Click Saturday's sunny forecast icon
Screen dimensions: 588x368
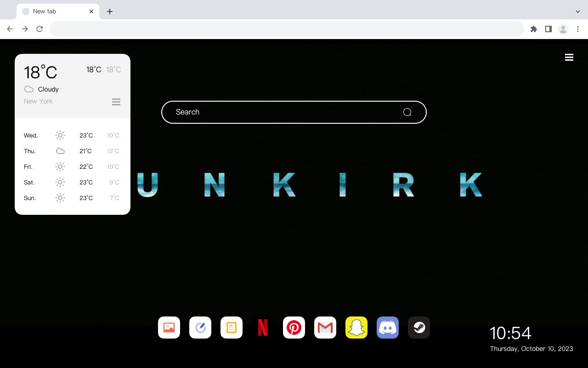point(60,182)
